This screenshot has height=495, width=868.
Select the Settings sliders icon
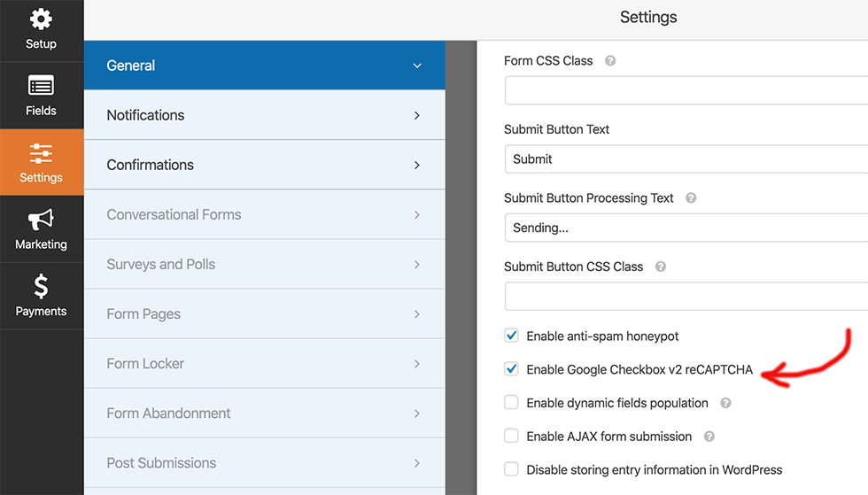point(41,153)
